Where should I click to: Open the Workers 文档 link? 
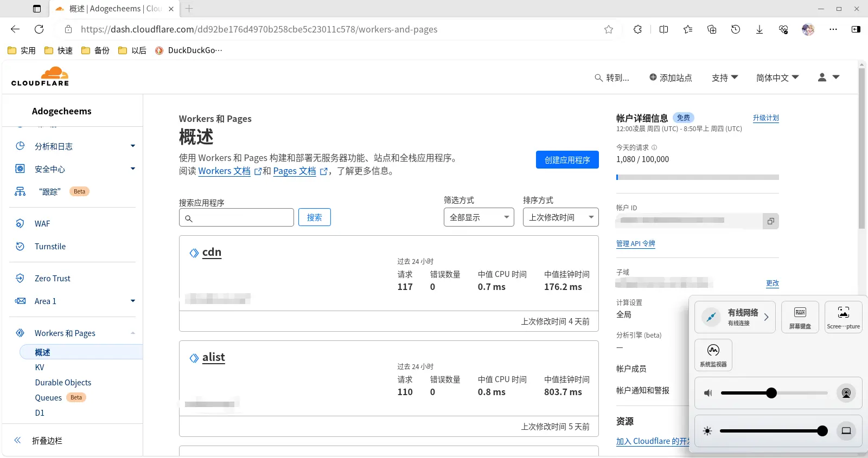225,171
